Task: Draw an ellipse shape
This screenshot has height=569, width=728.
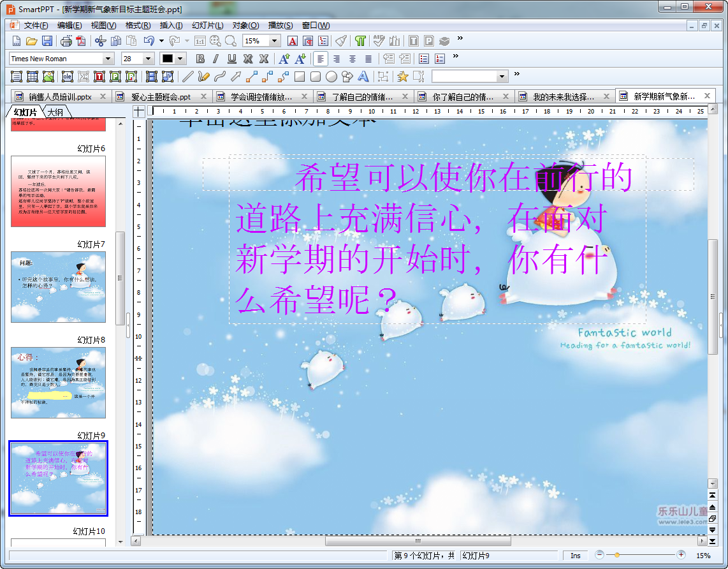Action: point(331,76)
